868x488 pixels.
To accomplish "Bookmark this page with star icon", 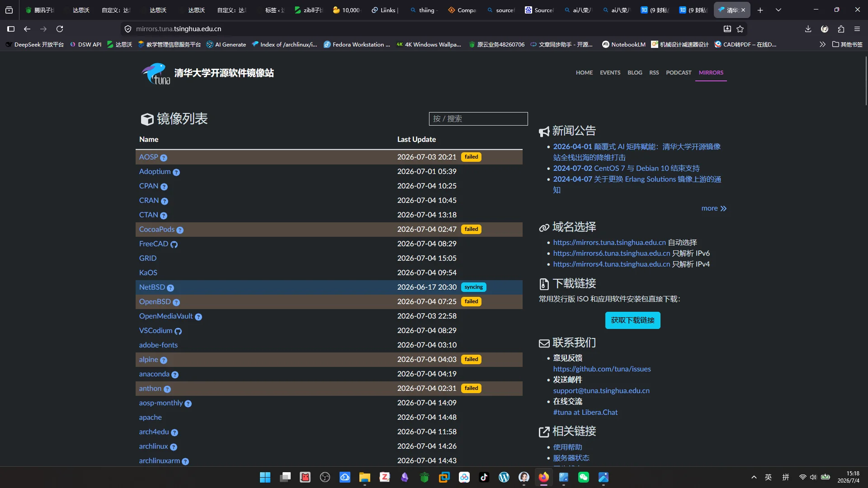I will tap(740, 29).
